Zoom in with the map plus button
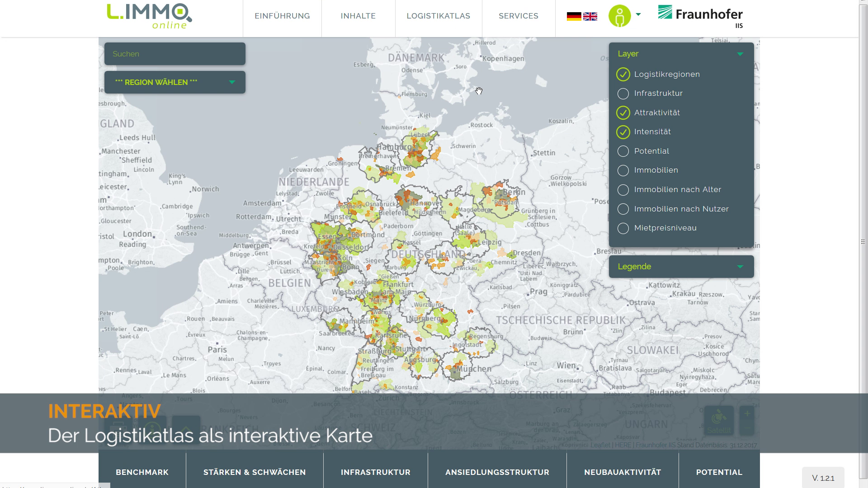The image size is (868, 488). 747,413
